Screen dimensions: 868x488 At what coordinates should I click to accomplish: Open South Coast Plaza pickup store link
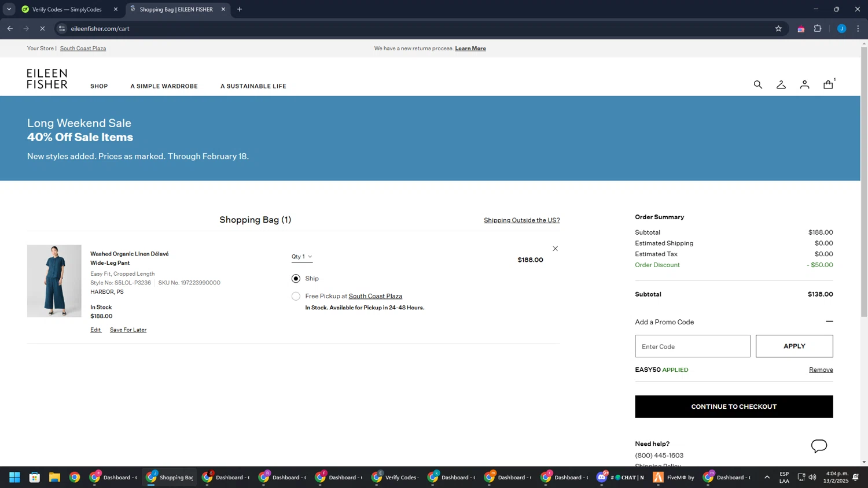pos(375,296)
